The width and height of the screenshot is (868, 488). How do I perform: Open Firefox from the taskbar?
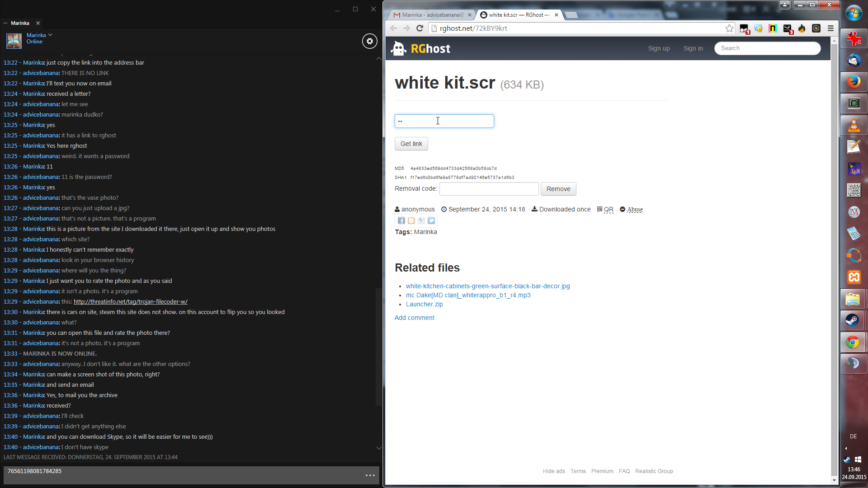[854, 82]
